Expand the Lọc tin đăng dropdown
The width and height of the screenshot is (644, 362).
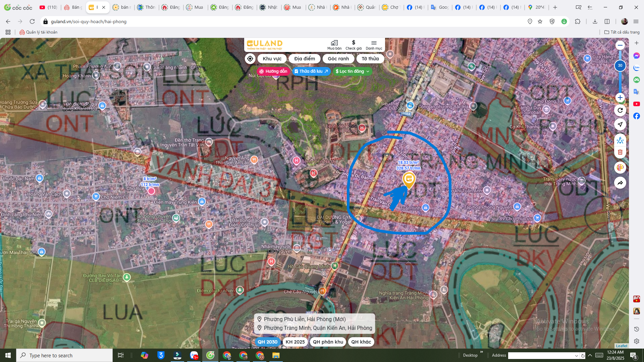(x=353, y=71)
